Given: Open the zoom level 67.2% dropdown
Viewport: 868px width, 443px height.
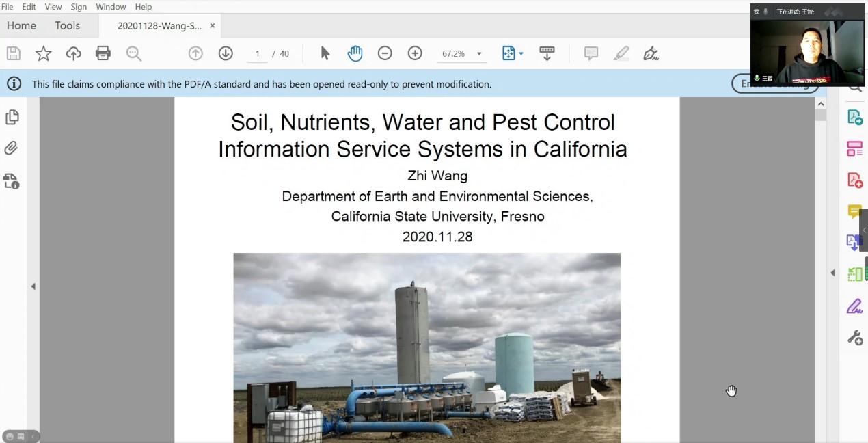Looking at the screenshot, I should [479, 54].
